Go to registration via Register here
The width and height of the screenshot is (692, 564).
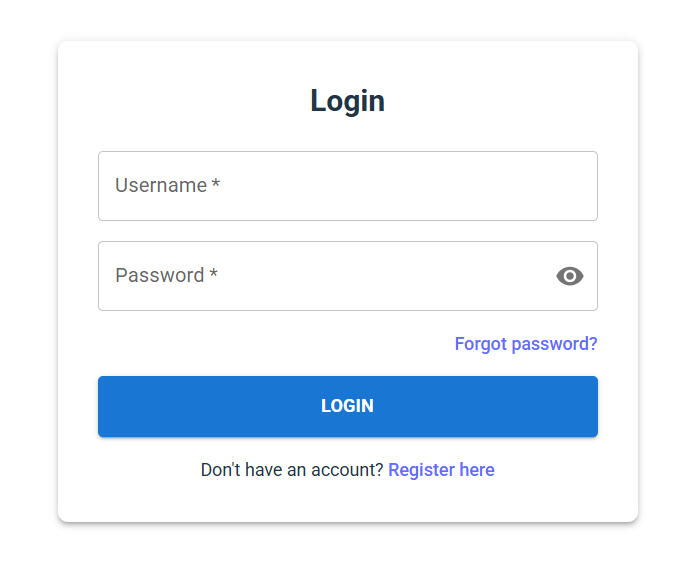(441, 470)
